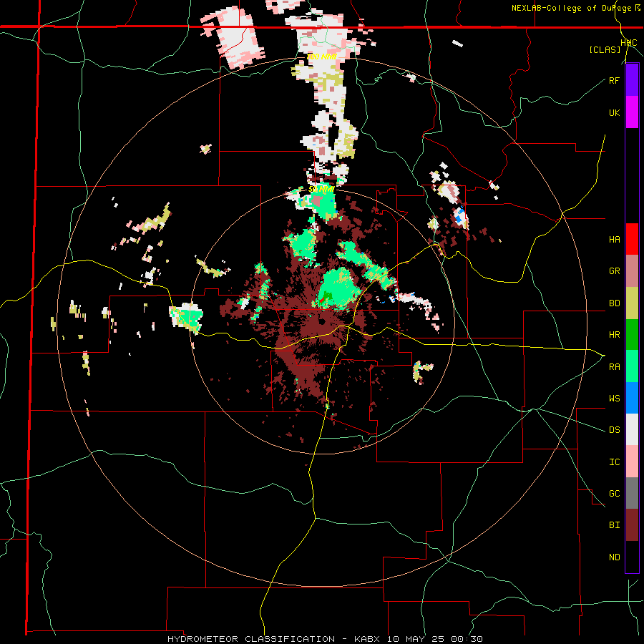Click the 50 NMI range ring label

[x=321, y=190]
